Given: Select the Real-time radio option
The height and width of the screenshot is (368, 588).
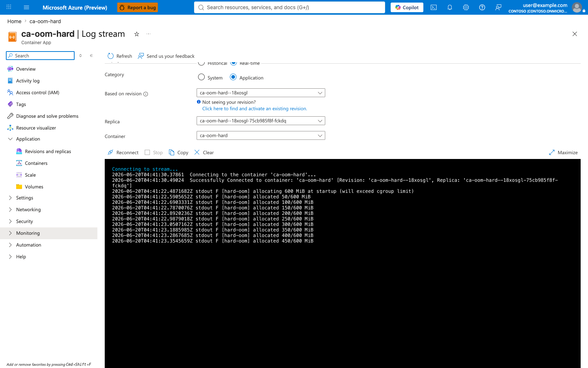Looking at the screenshot, I should point(233,64).
